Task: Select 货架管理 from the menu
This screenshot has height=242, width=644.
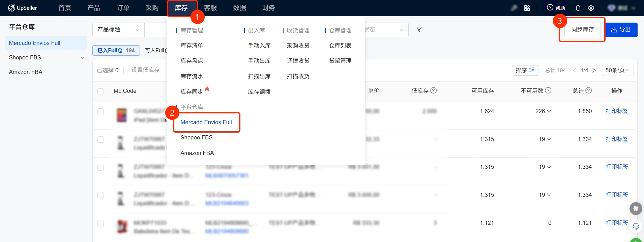Action: point(340,61)
